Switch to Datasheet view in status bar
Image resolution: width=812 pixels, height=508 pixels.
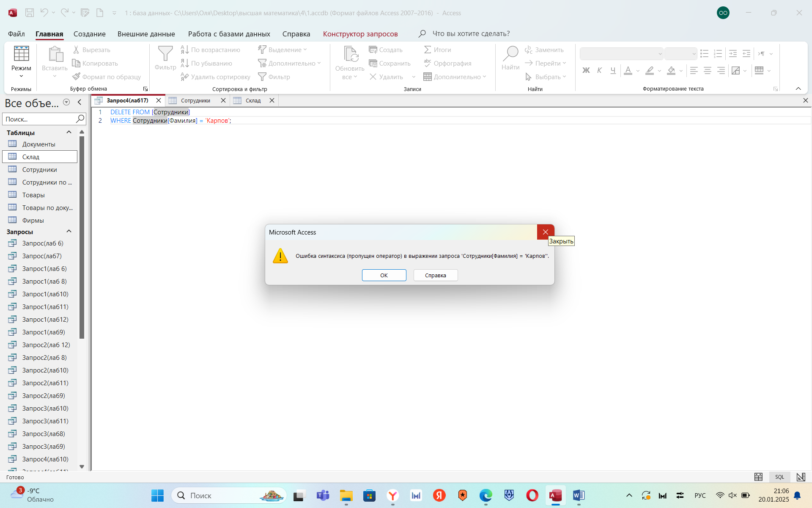(758, 477)
